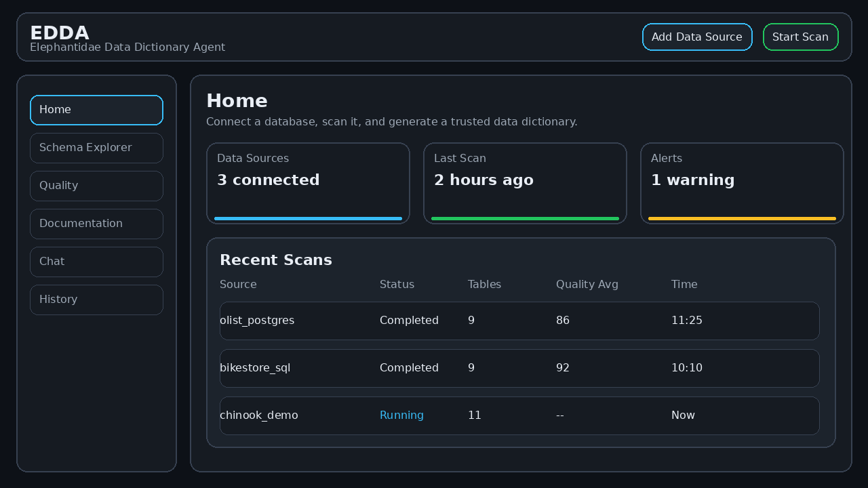
Task: Select the bikestore_sql scan row
Action: coord(519,368)
